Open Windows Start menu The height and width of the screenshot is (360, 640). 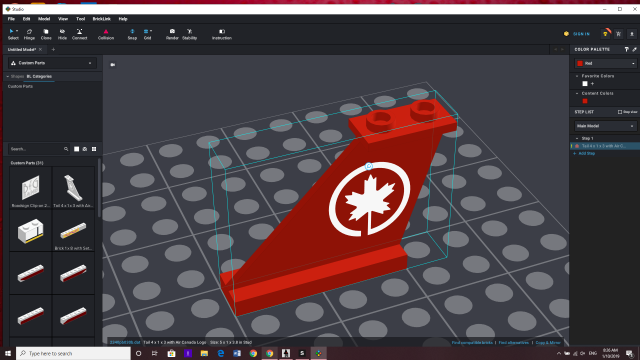(8, 353)
